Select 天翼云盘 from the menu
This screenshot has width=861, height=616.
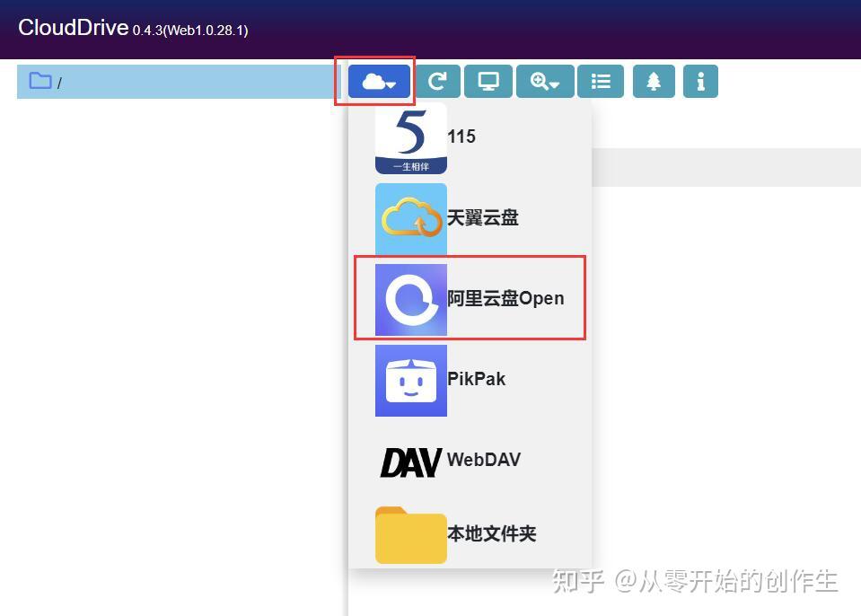pyautogui.click(x=470, y=218)
